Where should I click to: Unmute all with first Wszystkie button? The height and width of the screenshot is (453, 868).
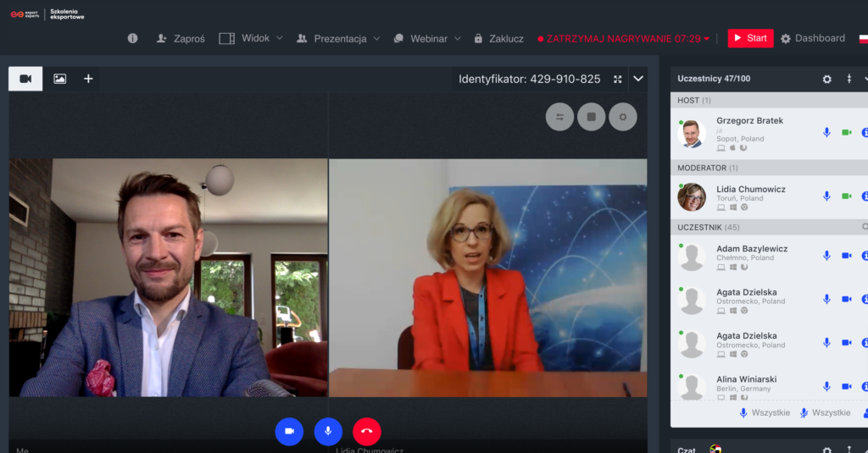tap(765, 412)
